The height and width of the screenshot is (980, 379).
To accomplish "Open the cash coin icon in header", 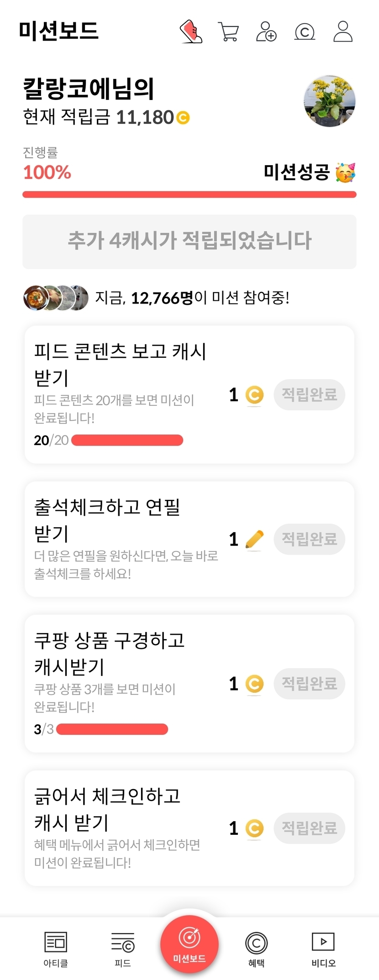I will 305,32.
